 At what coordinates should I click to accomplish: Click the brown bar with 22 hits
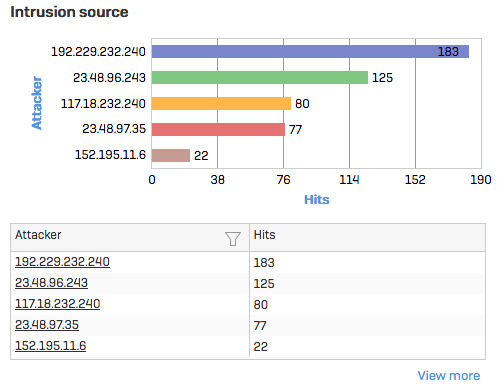[x=171, y=155]
